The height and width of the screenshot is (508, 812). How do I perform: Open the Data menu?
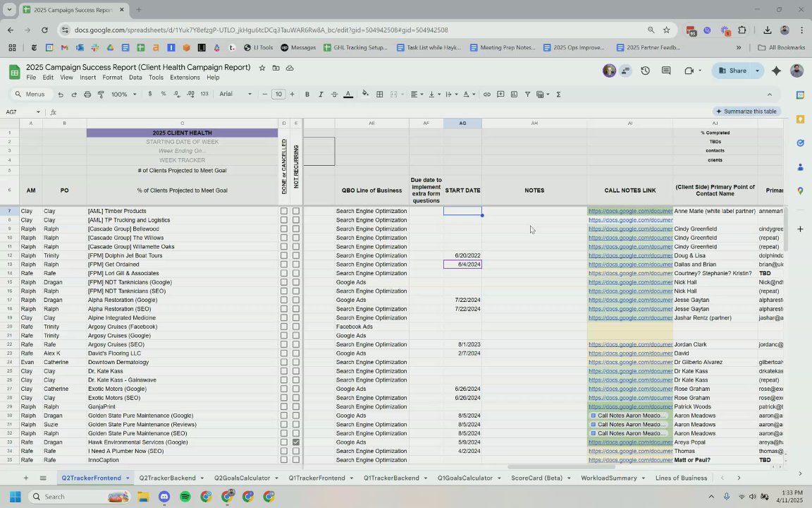(x=135, y=78)
